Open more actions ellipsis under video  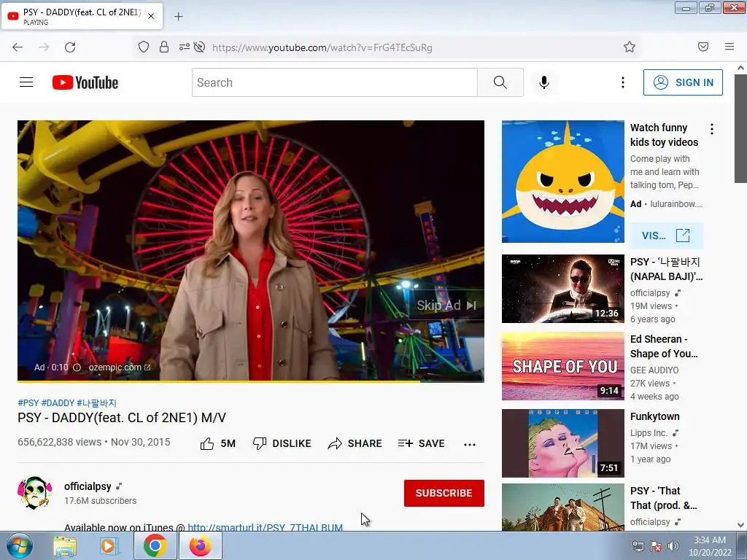point(470,444)
